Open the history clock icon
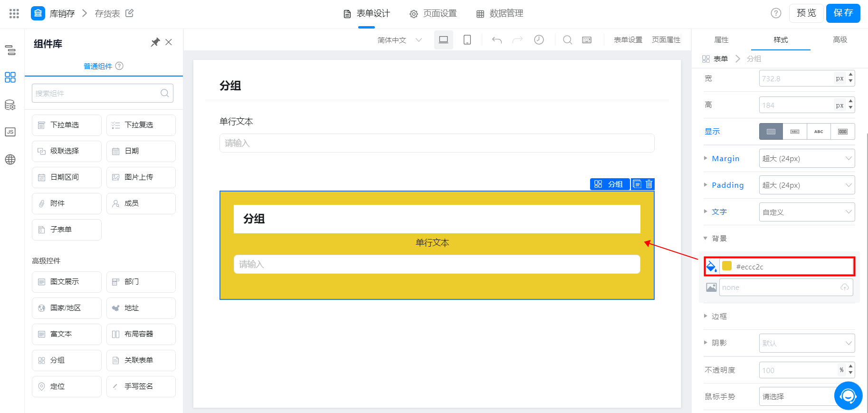The width and height of the screenshot is (868, 413). point(539,40)
